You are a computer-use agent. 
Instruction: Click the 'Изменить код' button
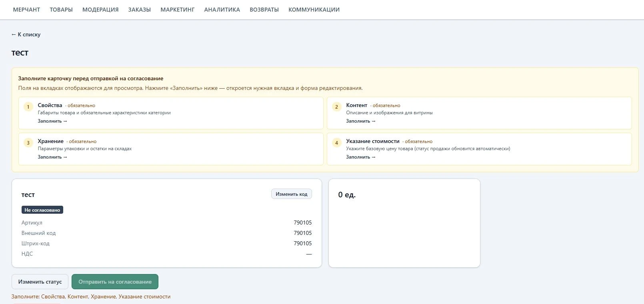pos(292,194)
